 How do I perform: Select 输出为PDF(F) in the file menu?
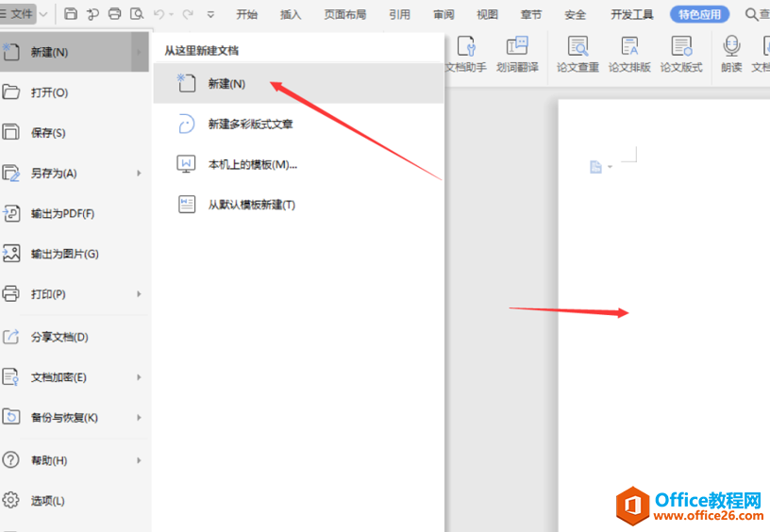point(62,214)
